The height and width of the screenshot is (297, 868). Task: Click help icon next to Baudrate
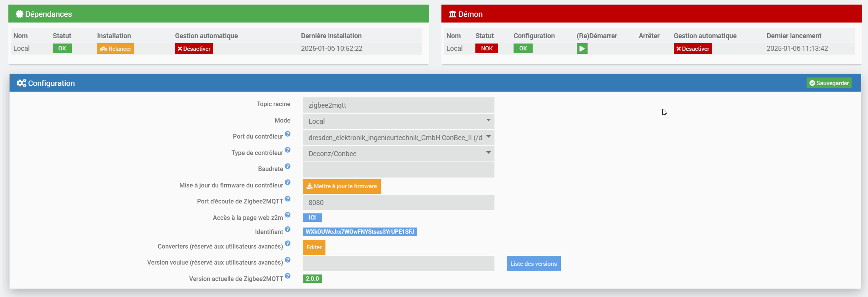(x=288, y=166)
